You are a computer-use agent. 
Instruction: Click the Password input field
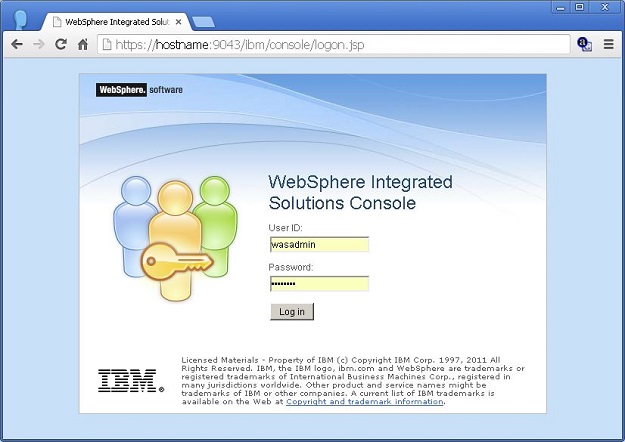click(x=319, y=283)
